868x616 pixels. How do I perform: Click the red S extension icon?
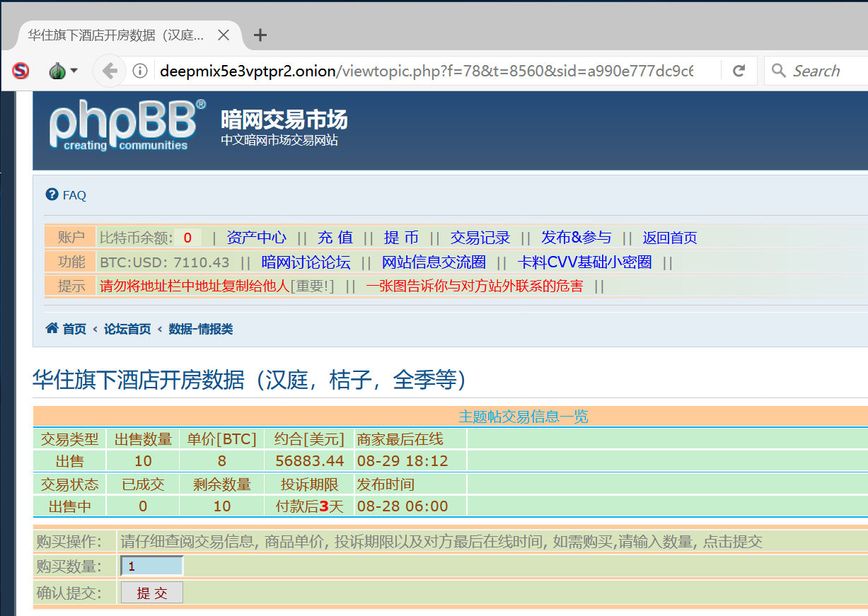coord(21,71)
